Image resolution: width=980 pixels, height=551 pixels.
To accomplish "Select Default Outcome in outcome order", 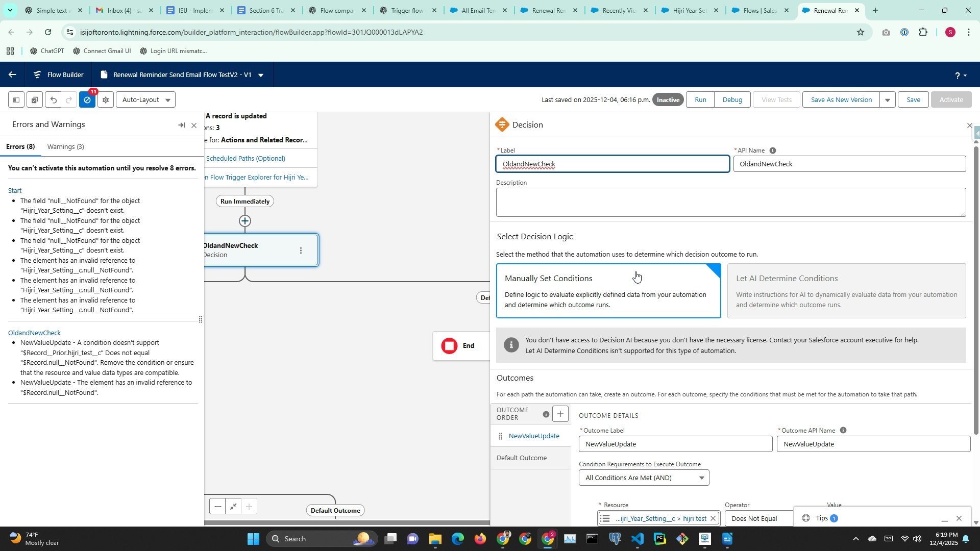I will (x=522, y=458).
